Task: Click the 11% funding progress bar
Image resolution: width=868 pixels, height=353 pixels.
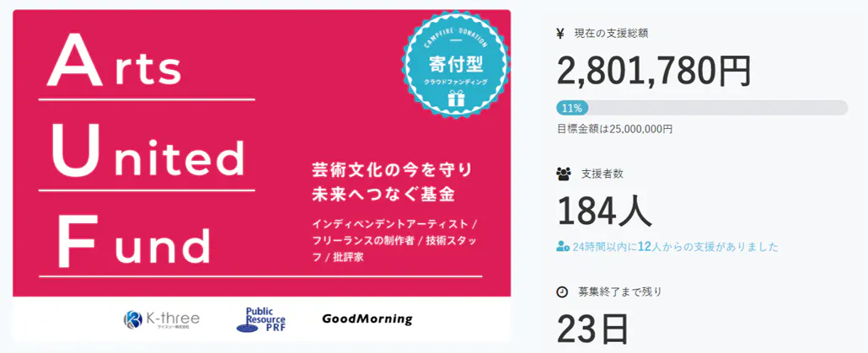Action: point(701,108)
